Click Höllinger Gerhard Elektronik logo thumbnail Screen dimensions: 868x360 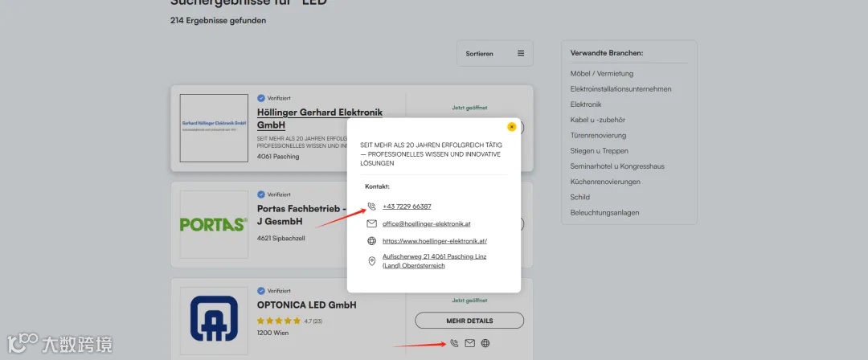click(215, 128)
